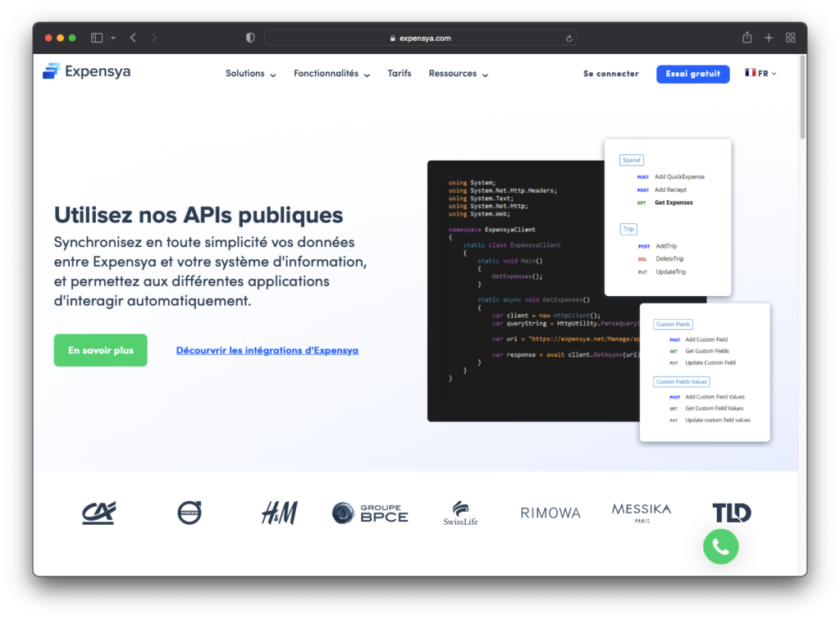Viewport: 840px width, 620px height.
Task: Open a new tab with plus icon
Action: coord(769,38)
